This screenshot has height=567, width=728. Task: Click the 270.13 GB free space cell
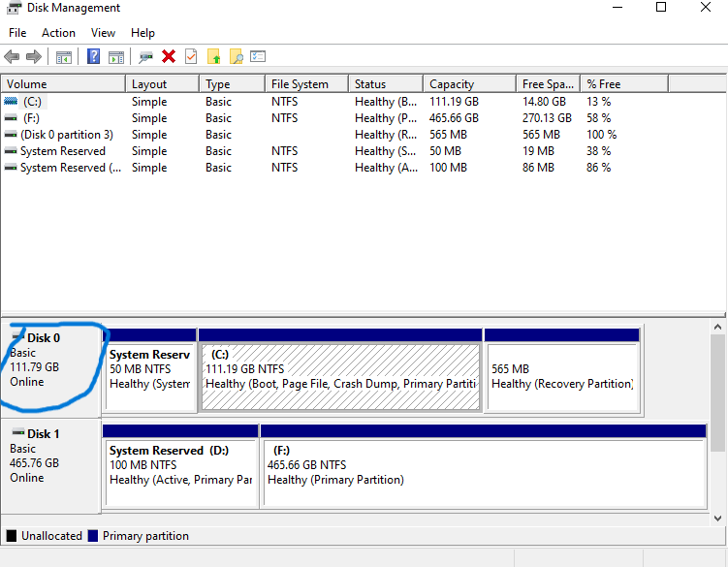(x=547, y=118)
